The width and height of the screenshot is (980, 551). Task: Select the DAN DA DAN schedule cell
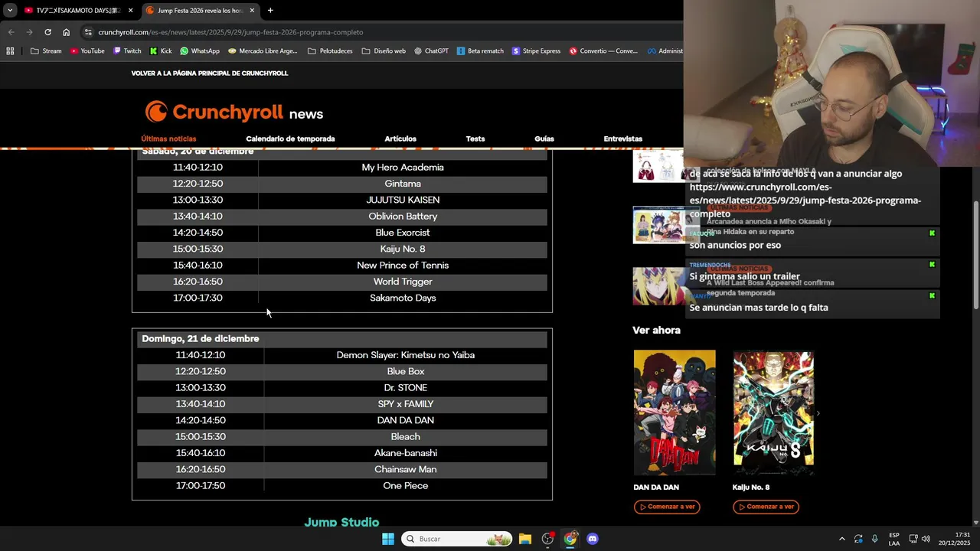pyautogui.click(x=406, y=420)
